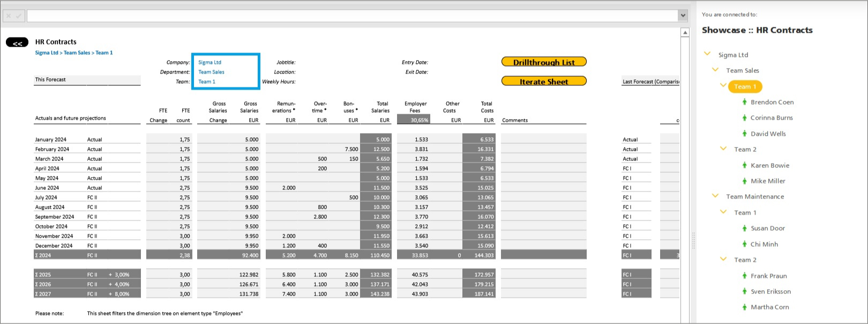868x324 pixels.
Task: Click person icon next to Mike Miller
Action: (x=744, y=181)
